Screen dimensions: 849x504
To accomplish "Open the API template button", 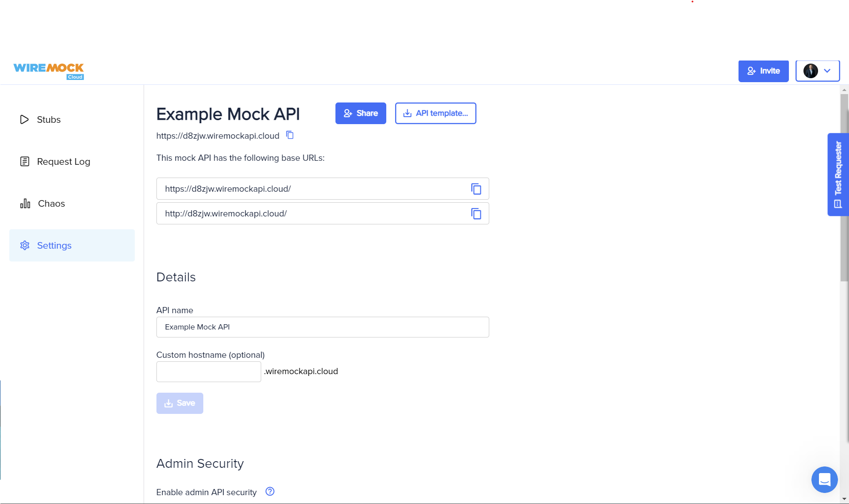I will (x=435, y=113).
